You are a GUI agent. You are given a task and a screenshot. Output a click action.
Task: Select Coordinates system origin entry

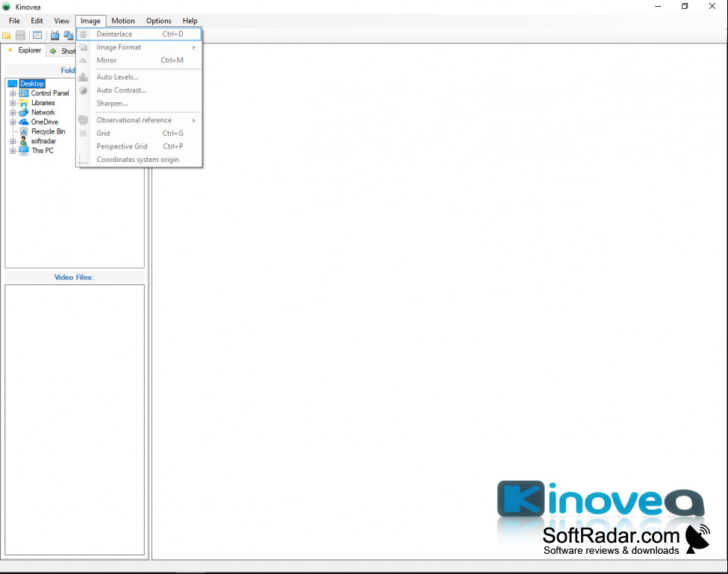tap(139, 160)
